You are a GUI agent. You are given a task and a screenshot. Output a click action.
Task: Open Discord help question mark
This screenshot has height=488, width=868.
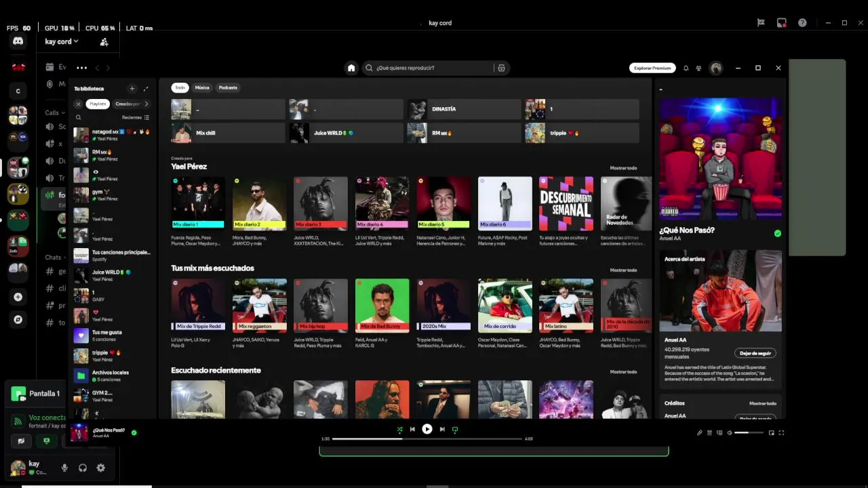click(802, 22)
